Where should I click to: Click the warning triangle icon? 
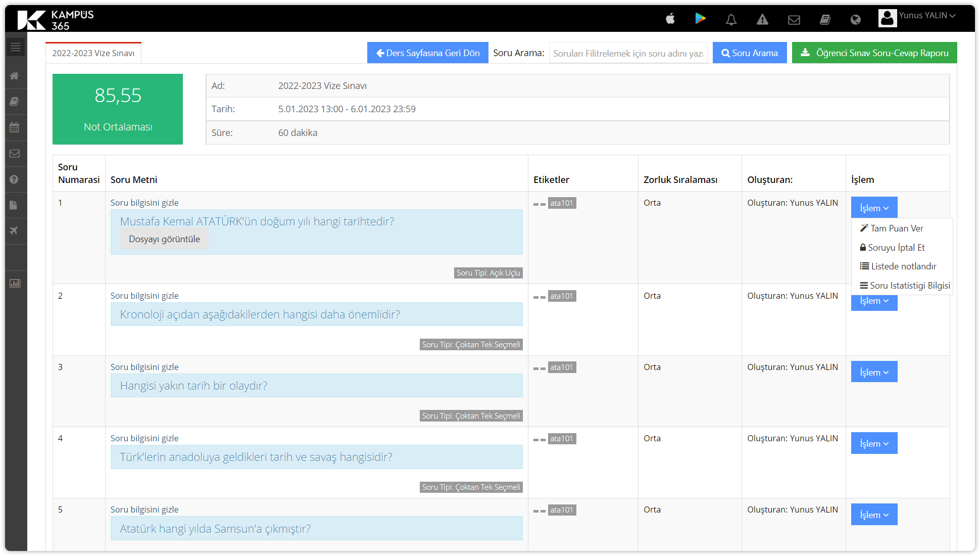762,20
